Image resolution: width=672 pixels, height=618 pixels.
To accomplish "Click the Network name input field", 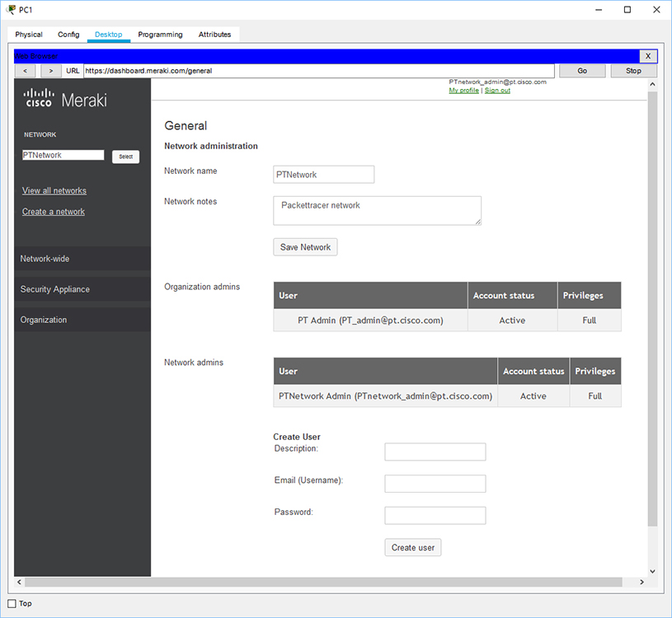I will (323, 175).
